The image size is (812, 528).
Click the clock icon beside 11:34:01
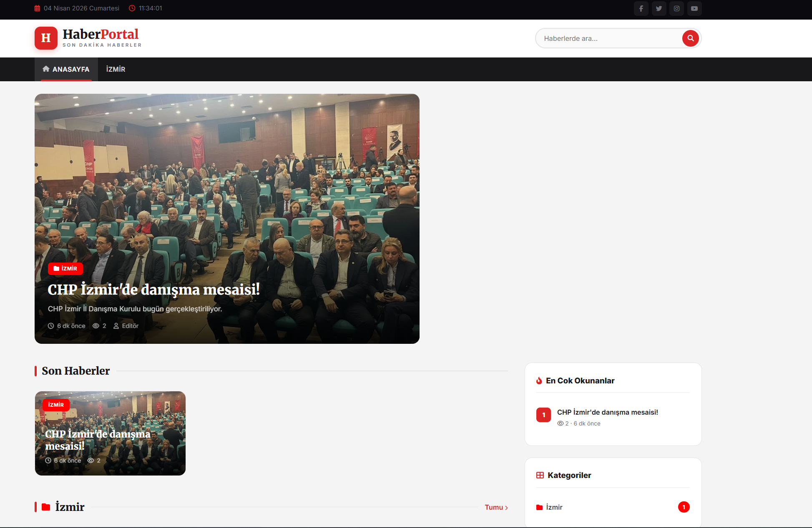click(132, 8)
